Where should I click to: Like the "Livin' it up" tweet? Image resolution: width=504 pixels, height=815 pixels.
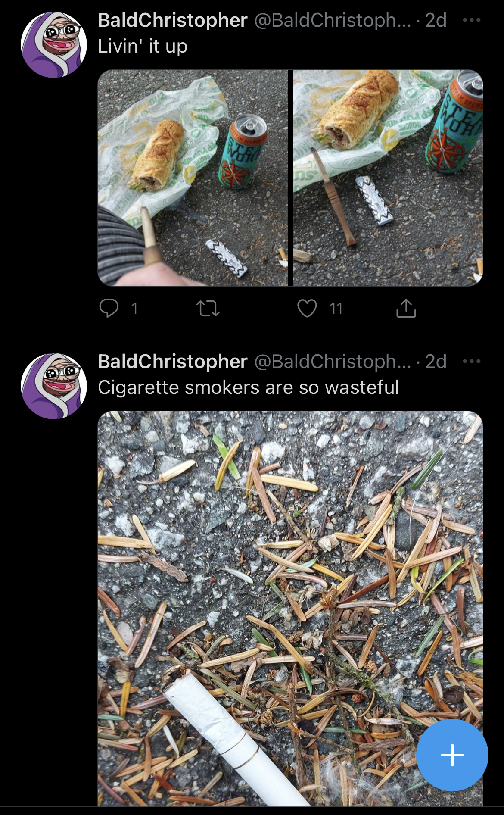point(307,308)
